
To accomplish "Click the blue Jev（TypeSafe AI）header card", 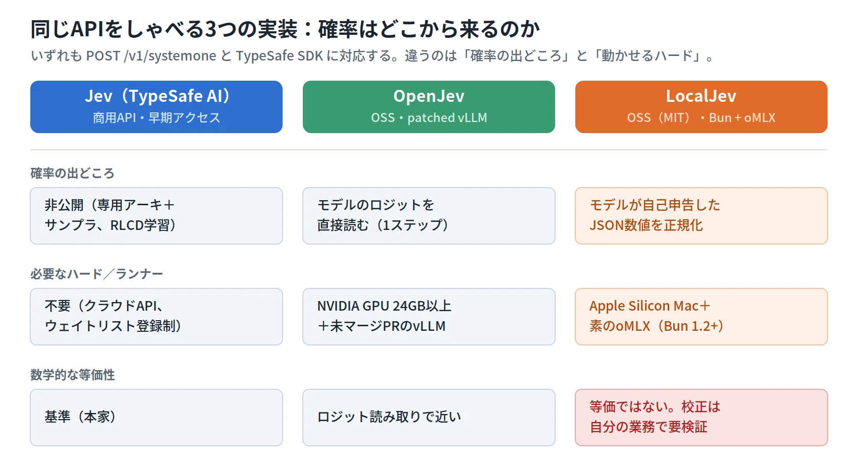I will click(x=156, y=107).
